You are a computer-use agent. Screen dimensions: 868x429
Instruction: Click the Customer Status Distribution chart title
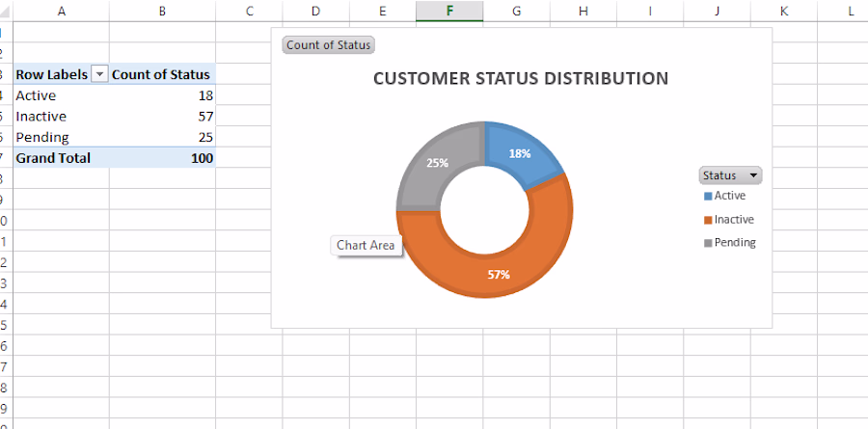[x=521, y=79]
